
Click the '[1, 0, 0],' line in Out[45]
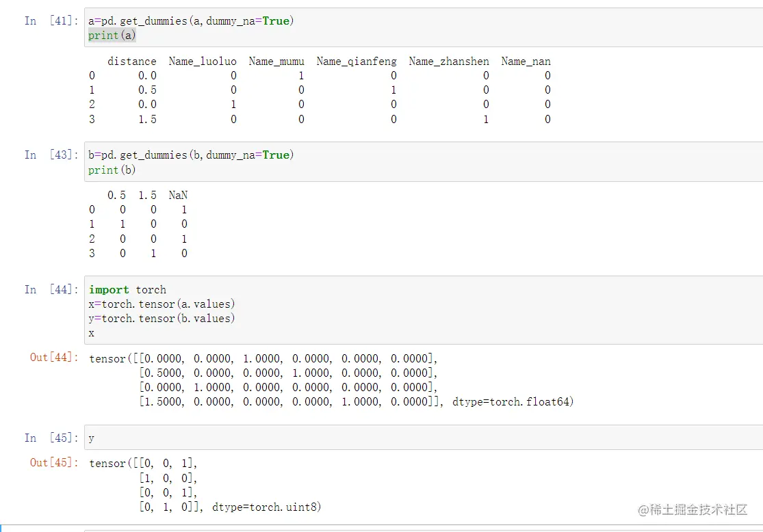168,478
